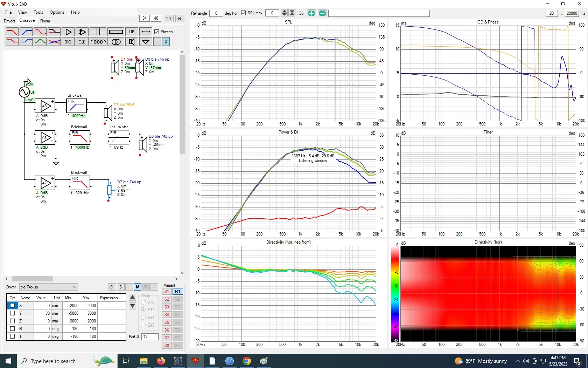Click the 20000 Hz maximum frequency field

pyautogui.click(x=572, y=13)
